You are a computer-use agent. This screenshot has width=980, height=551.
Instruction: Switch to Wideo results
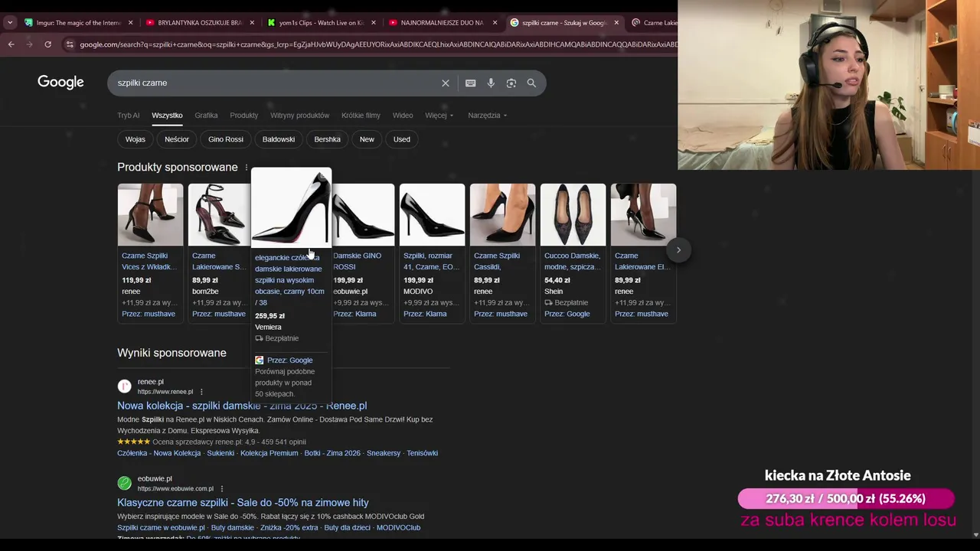coord(403,116)
